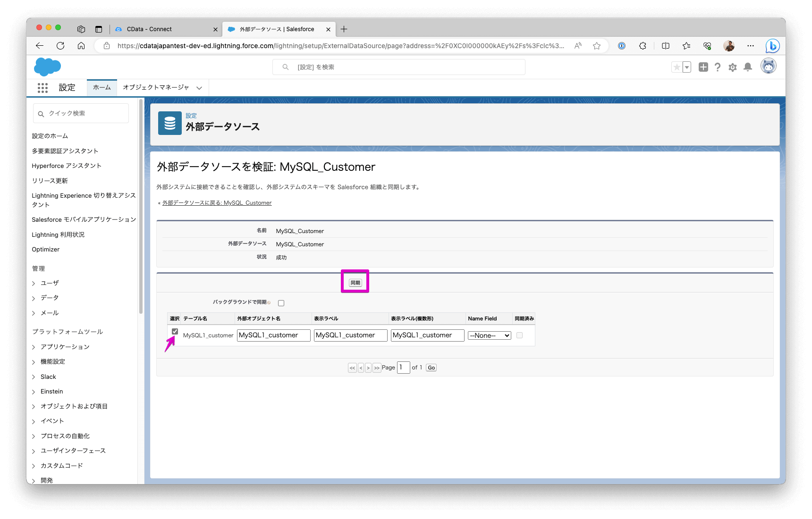Go to browser home icon
This screenshot has height=519, width=812.
(x=81, y=46)
